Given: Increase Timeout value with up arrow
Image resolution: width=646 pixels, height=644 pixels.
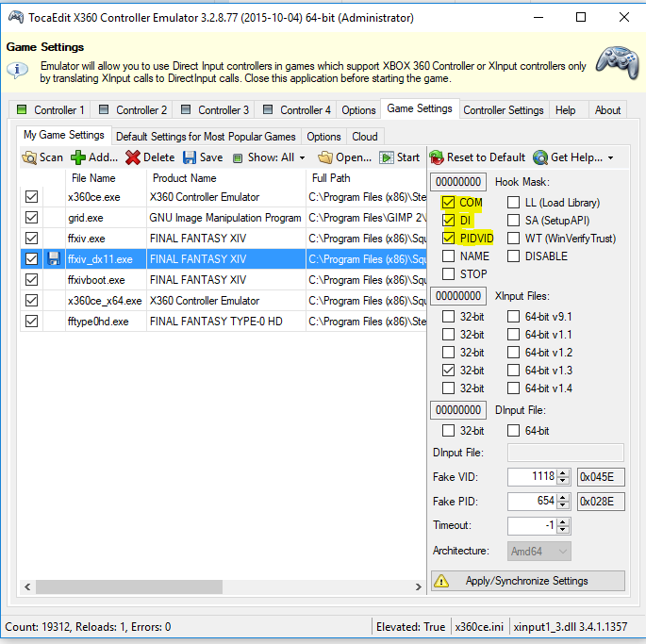Looking at the screenshot, I should (563, 521).
